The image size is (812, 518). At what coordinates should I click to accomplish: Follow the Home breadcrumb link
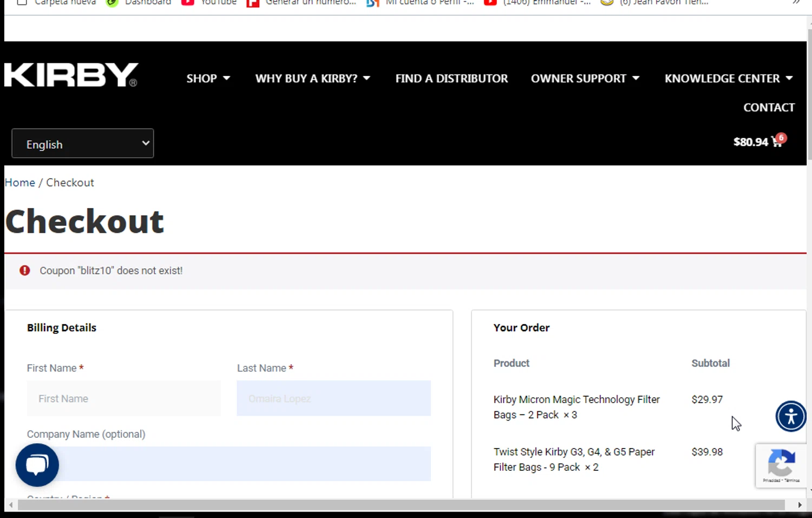click(20, 183)
